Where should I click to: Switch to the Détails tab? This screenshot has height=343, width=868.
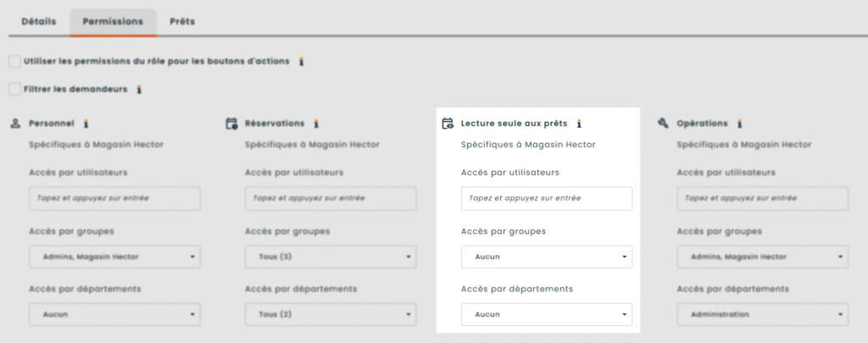pyautogui.click(x=38, y=21)
